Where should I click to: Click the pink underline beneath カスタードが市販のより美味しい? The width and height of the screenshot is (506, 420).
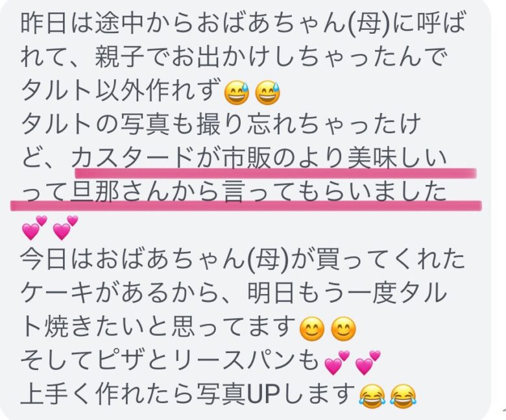point(276,173)
